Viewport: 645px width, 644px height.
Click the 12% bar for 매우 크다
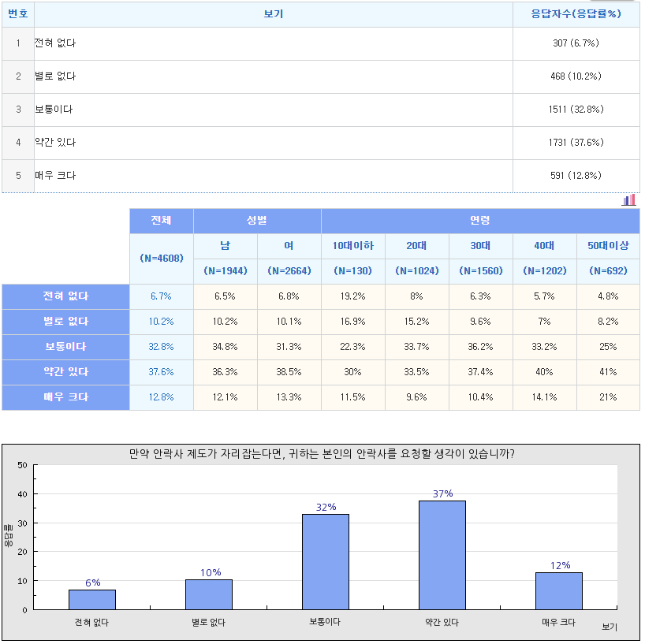point(559,591)
